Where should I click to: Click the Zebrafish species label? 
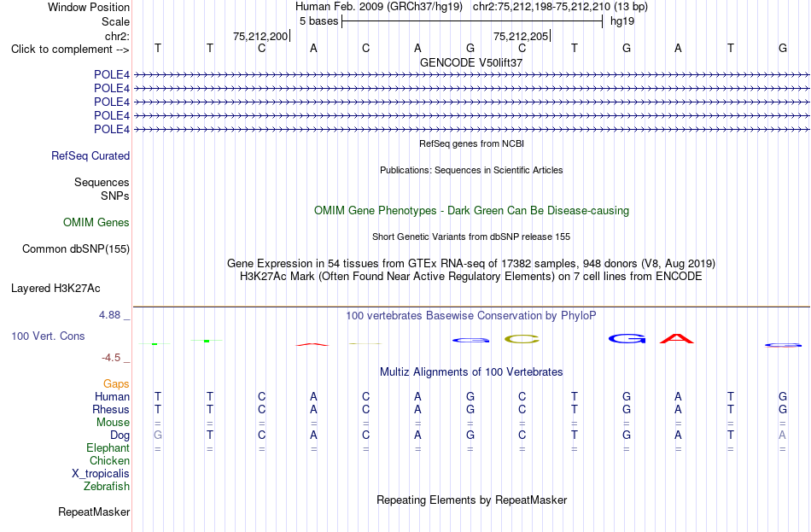107,487
